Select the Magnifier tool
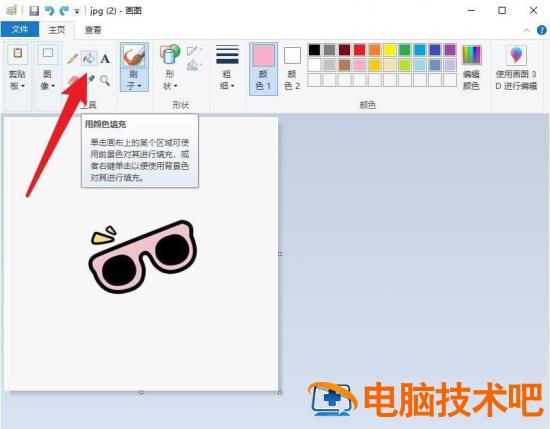 click(105, 80)
